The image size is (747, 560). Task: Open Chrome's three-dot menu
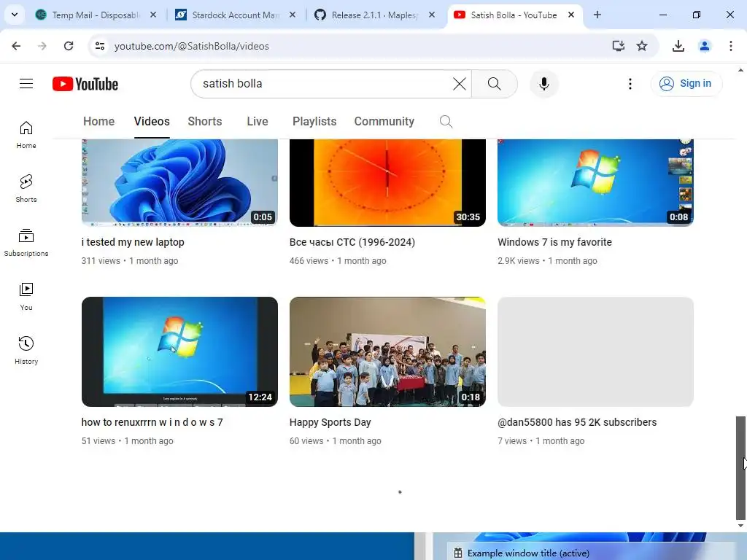point(730,46)
